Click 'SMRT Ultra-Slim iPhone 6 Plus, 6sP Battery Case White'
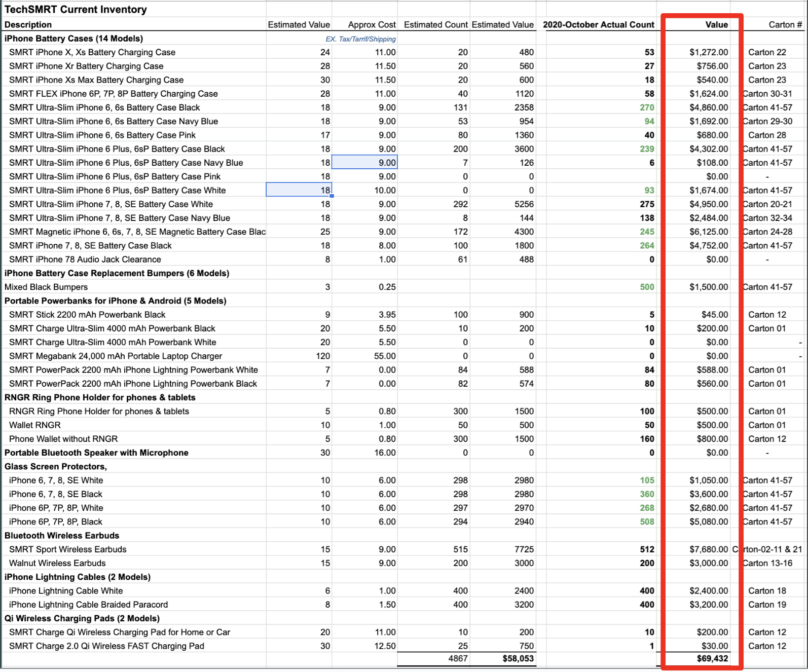 click(x=117, y=191)
